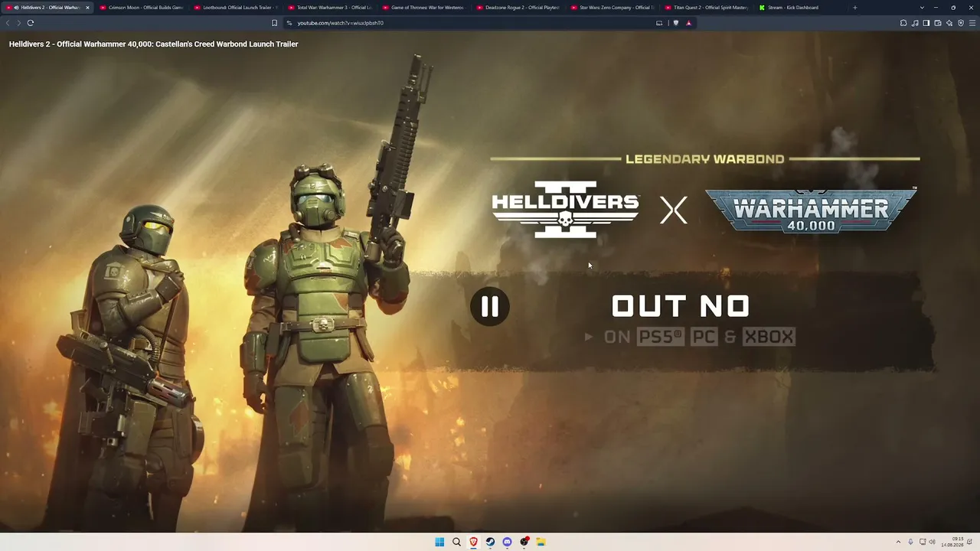980x551 pixels.
Task: Open File Explorer from the taskbar
Action: (x=541, y=542)
